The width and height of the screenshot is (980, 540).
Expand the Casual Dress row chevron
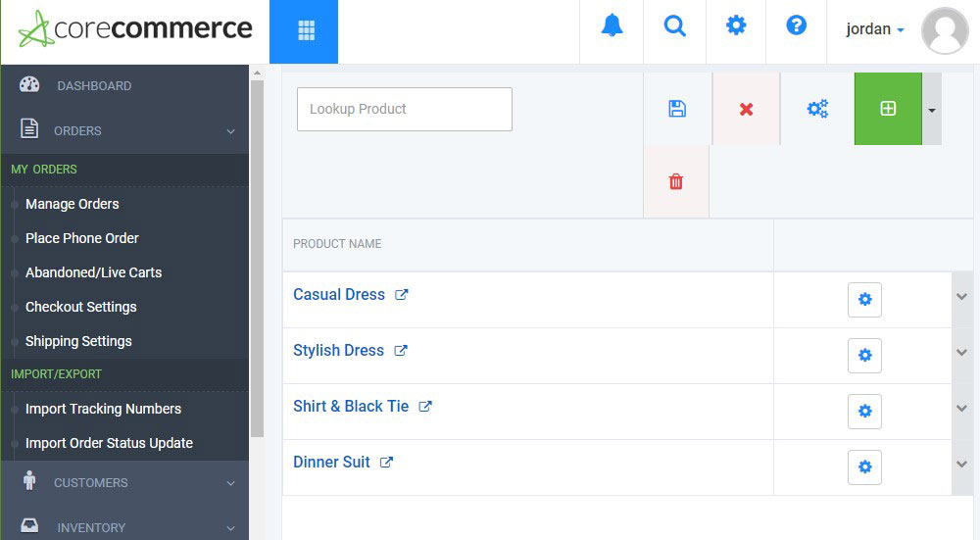click(x=962, y=297)
